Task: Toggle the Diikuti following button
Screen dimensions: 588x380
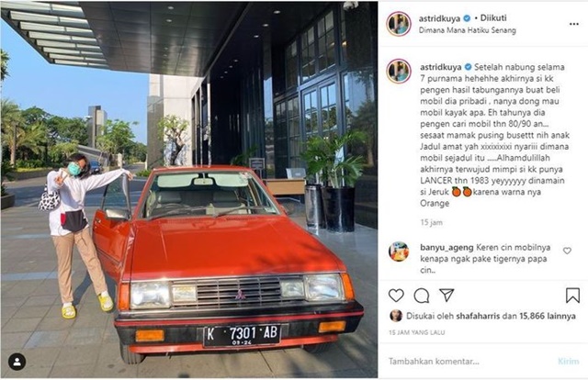Action: [493, 18]
